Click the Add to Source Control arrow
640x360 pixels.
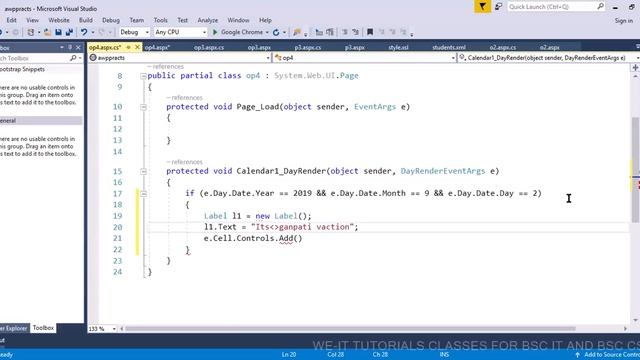pyautogui.click(x=577, y=355)
